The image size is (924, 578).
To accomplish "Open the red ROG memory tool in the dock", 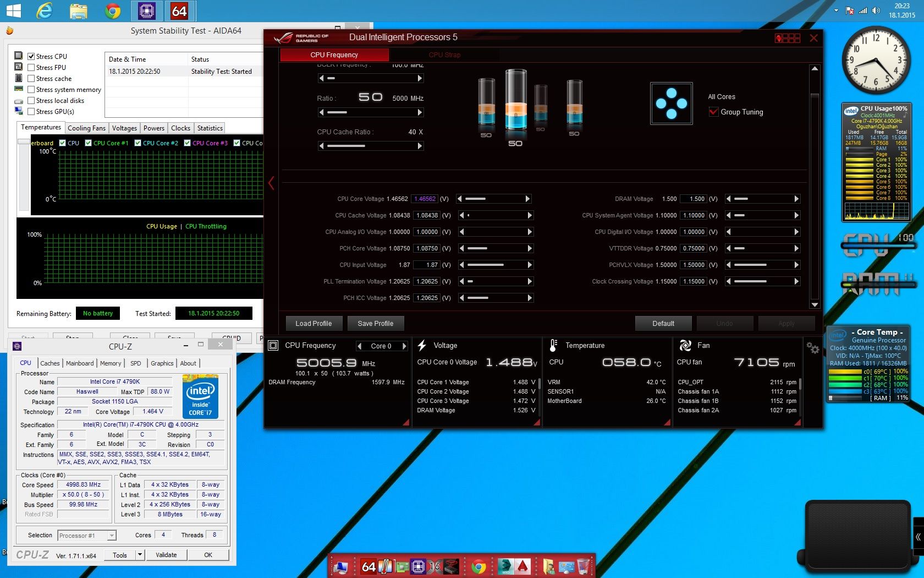I will click(452, 566).
